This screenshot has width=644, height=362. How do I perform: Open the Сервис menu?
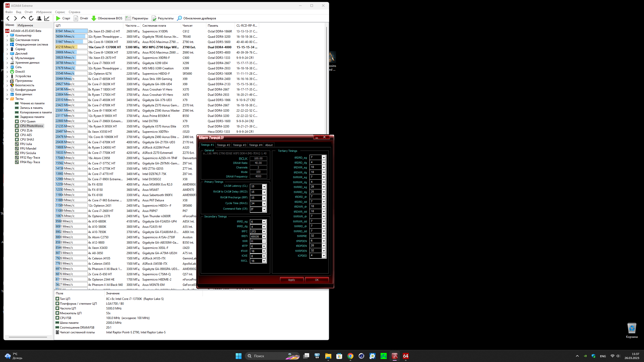pos(60,12)
